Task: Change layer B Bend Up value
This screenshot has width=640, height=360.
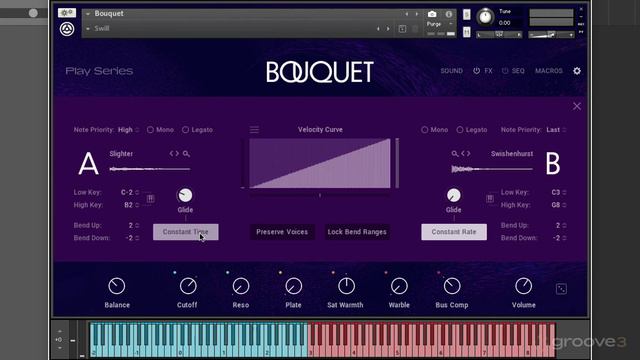Action: click(560, 225)
